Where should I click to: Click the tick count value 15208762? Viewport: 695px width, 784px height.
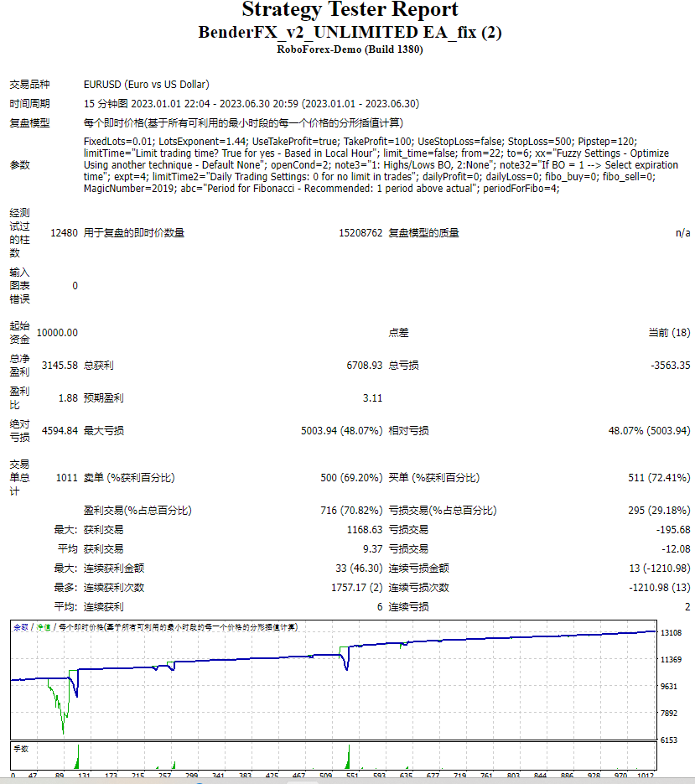click(360, 233)
